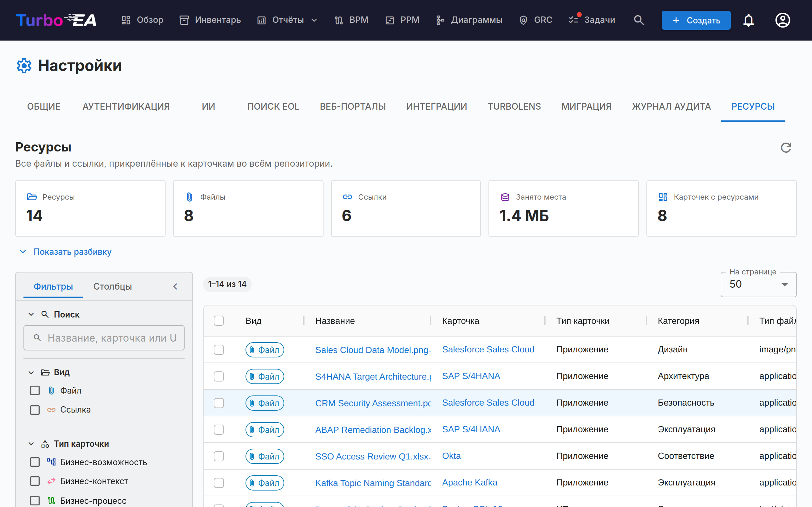Image resolution: width=812 pixels, height=507 pixels.
Task: Open the notifications bell
Action: tap(748, 20)
